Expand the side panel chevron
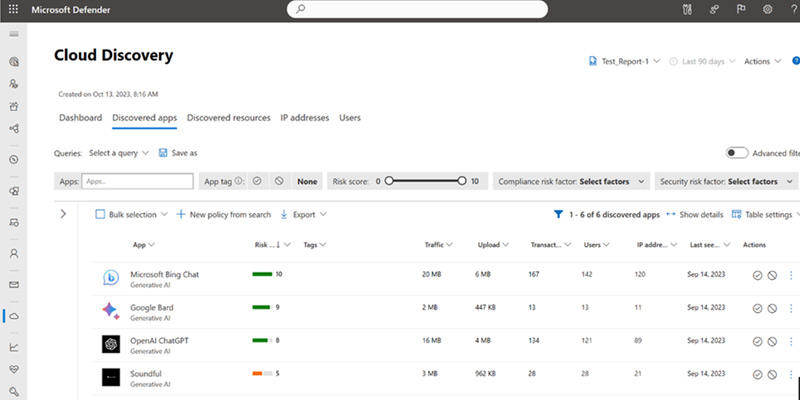The image size is (800, 400). pyautogui.click(x=63, y=214)
